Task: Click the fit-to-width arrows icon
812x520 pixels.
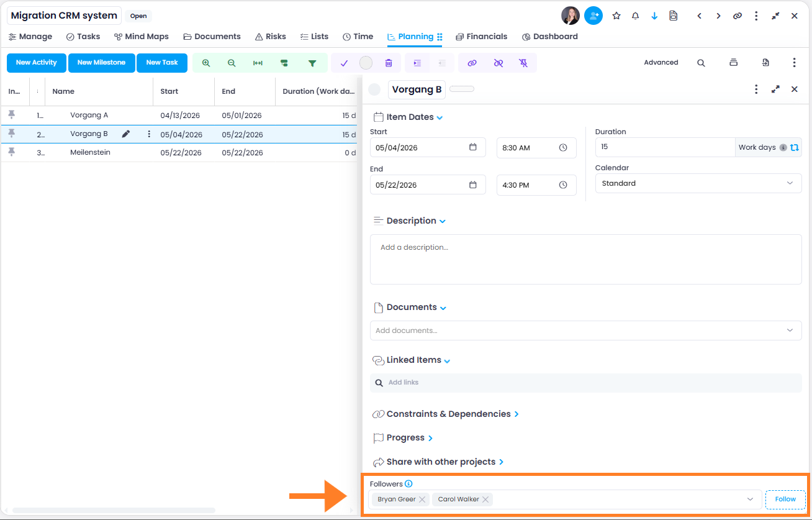Action: click(x=258, y=63)
